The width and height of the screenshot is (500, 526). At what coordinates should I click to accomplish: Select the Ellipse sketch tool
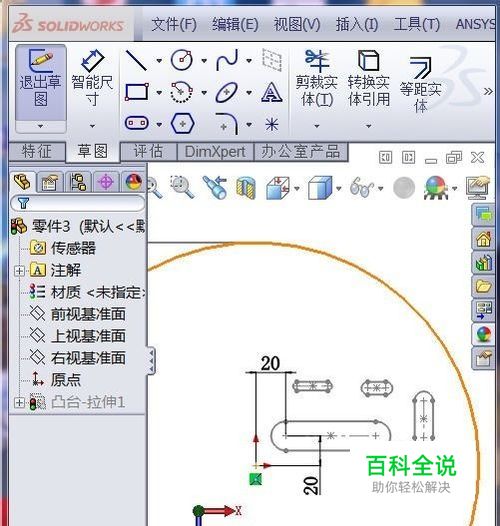click(227, 92)
